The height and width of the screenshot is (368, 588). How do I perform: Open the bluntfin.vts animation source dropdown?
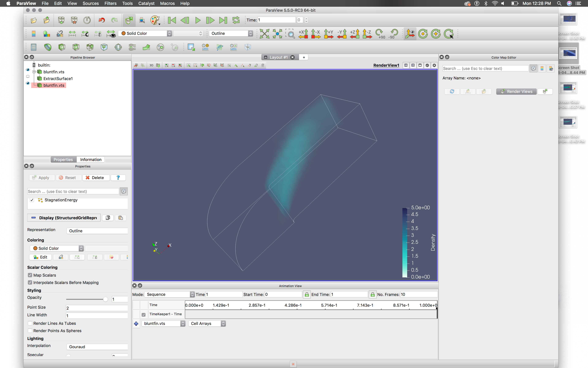[164, 324]
